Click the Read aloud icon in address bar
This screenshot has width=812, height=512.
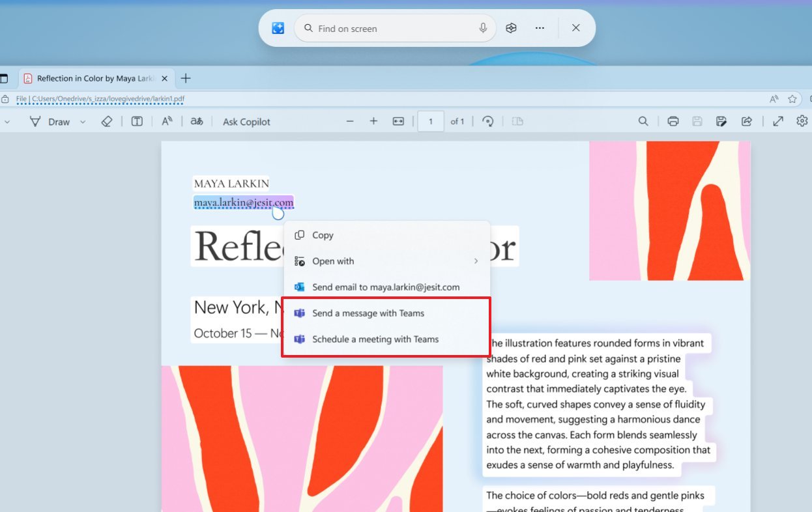point(774,99)
